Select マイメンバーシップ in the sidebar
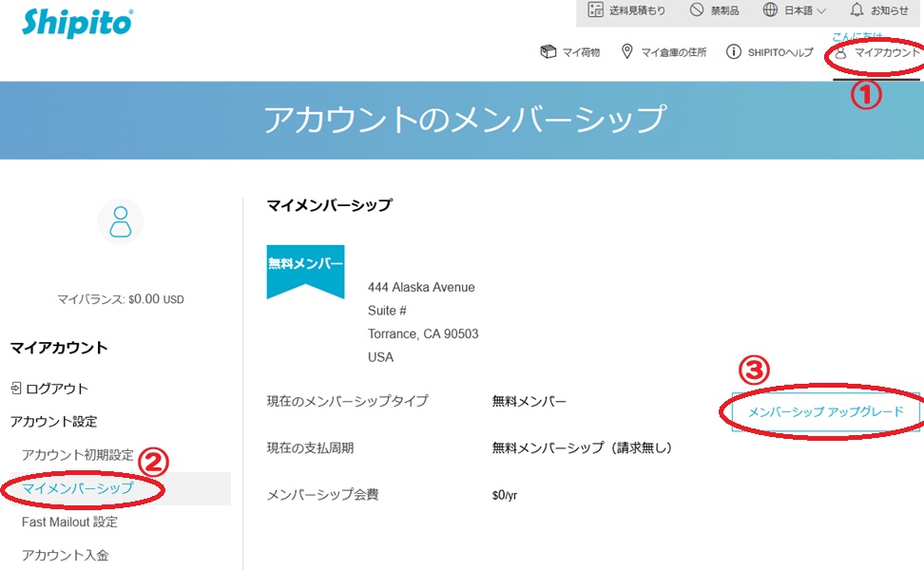924x570 pixels. pos(78,488)
